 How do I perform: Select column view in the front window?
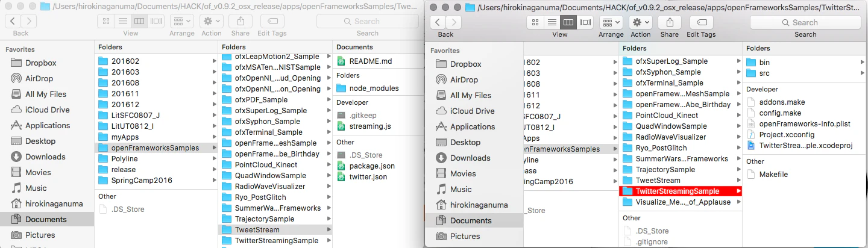[568, 22]
